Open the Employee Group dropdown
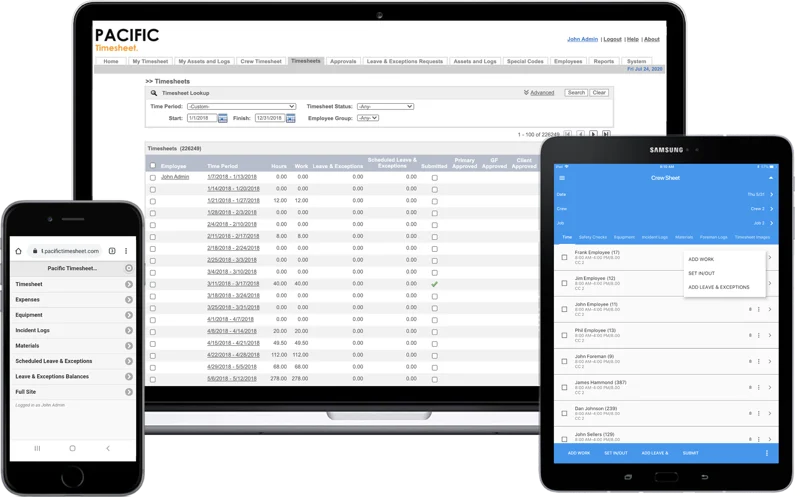Image resolution: width=800 pixels, height=497 pixels. click(x=368, y=118)
